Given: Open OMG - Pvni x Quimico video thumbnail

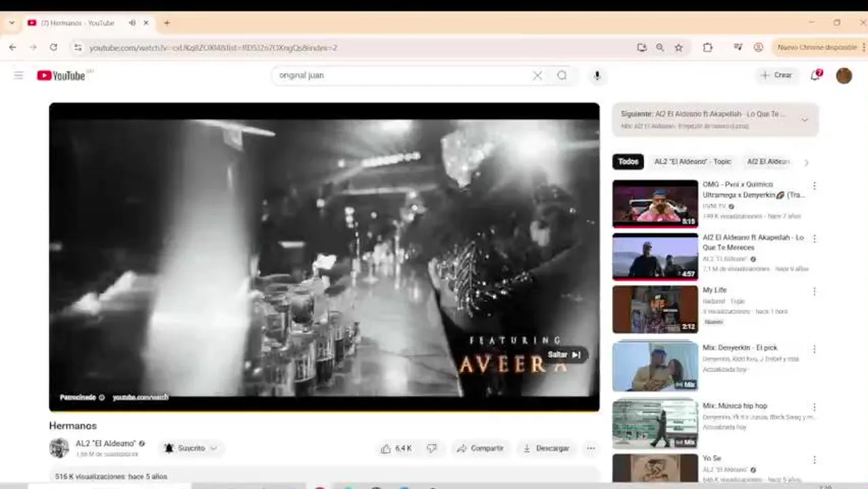Looking at the screenshot, I should (655, 204).
